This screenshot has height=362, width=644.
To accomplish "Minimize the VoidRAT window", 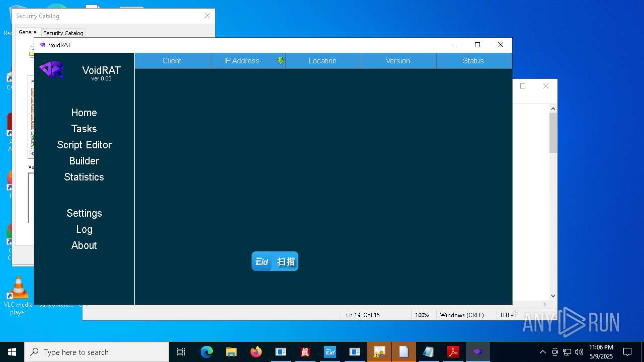I will [455, 45].
